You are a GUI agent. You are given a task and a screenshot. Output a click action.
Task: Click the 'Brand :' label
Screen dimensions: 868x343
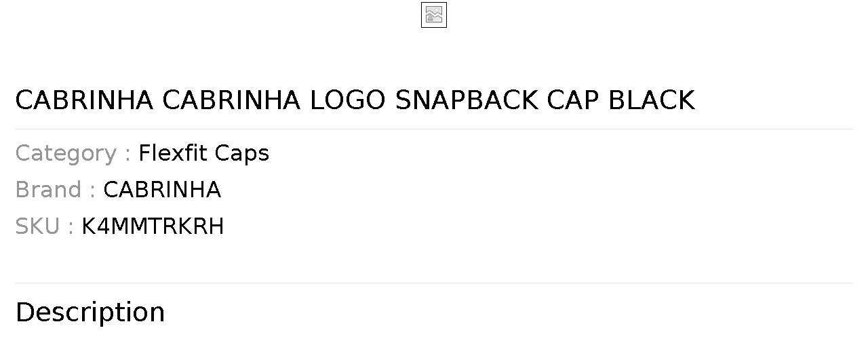pos(55,190)
